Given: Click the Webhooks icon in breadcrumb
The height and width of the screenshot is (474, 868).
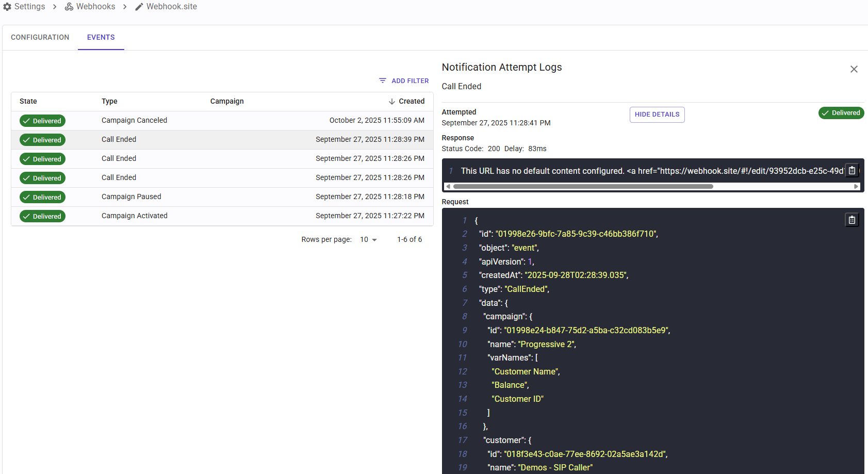Looking at the screenshot, I should (x=69, y=7).
